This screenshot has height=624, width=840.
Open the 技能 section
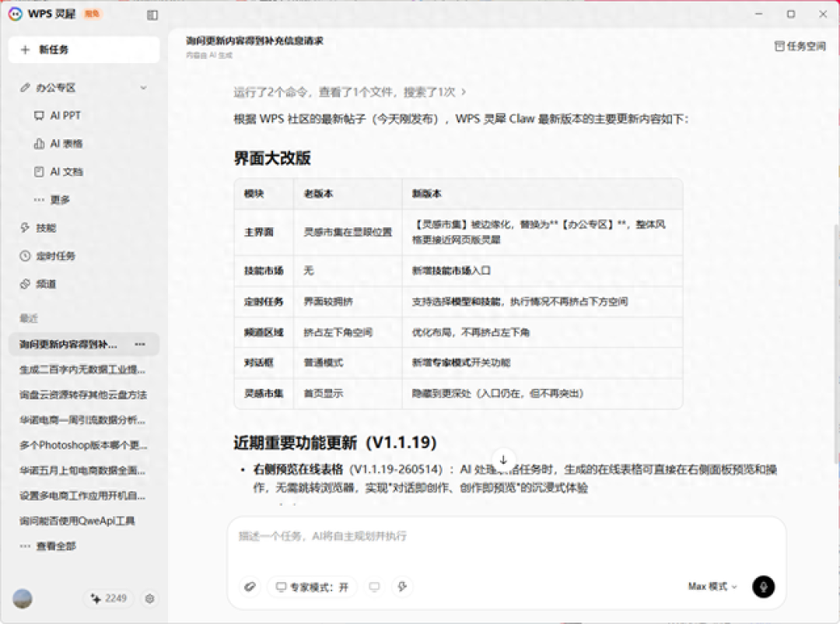(x=46, y=228)
